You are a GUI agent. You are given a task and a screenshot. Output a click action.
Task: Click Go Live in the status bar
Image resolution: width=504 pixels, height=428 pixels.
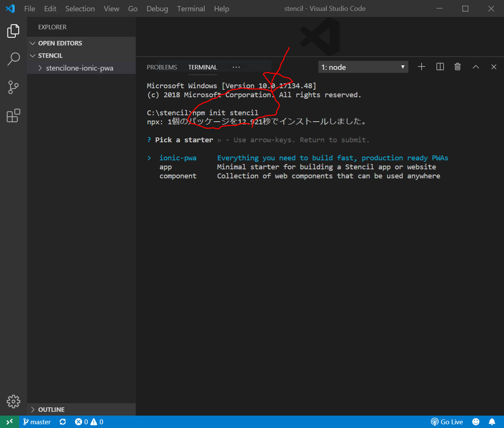point(447,422)
